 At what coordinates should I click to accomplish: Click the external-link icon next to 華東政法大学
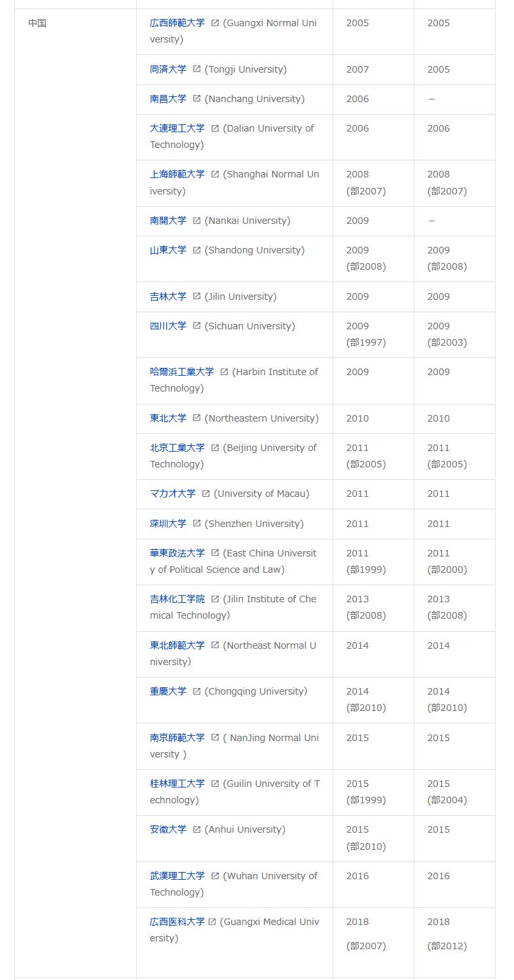pyautogui.click(x=215, y=553)
